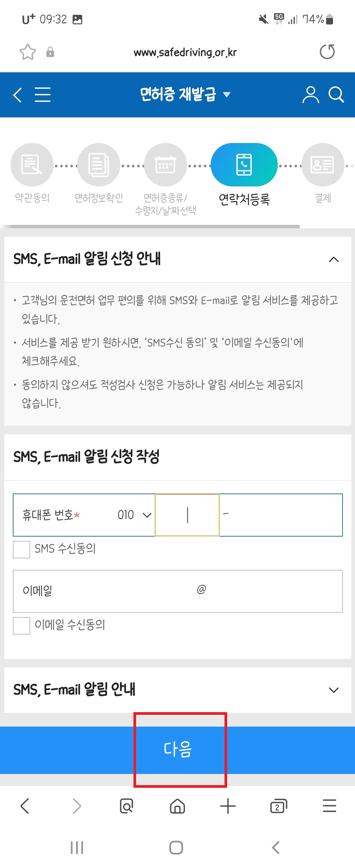This screenshot has width=355, height=868.
Task: Open the search icon in the blue header
Action: 336,95
